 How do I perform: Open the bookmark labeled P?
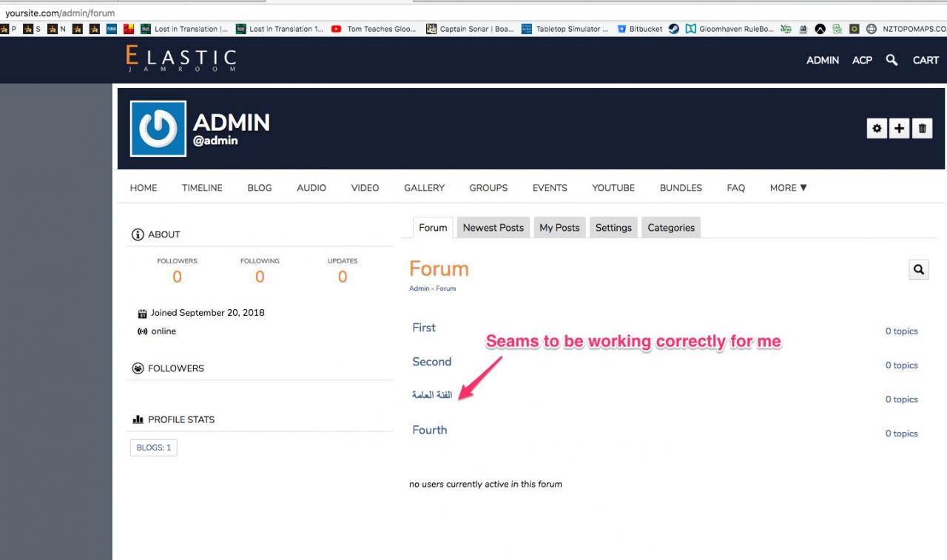[9, 29]
